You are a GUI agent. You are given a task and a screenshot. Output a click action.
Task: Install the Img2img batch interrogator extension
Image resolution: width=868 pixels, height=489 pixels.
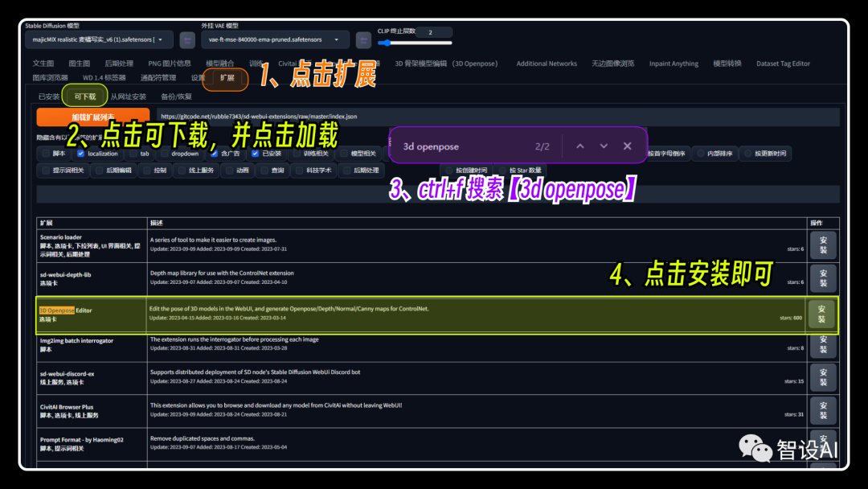[823, 344]
